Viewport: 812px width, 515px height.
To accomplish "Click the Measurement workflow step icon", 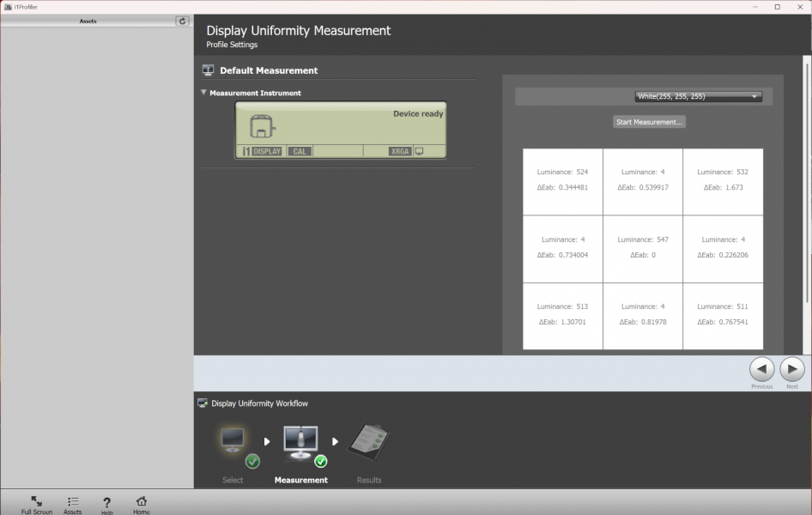I will [300, 445].
